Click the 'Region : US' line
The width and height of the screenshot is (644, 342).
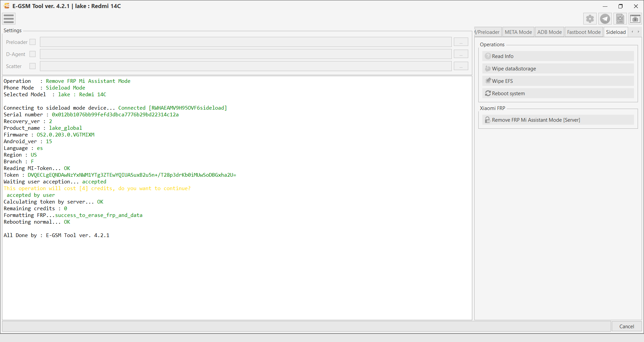[x=20, y=155]
